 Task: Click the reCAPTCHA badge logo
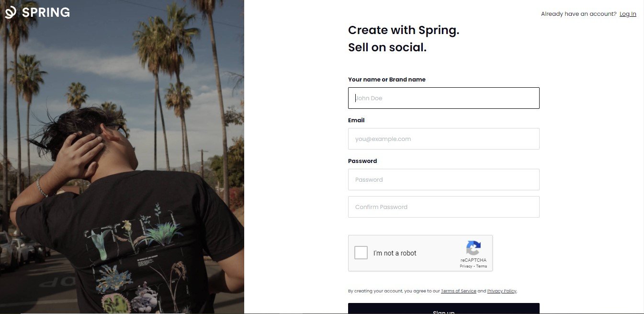coord(474,249)
